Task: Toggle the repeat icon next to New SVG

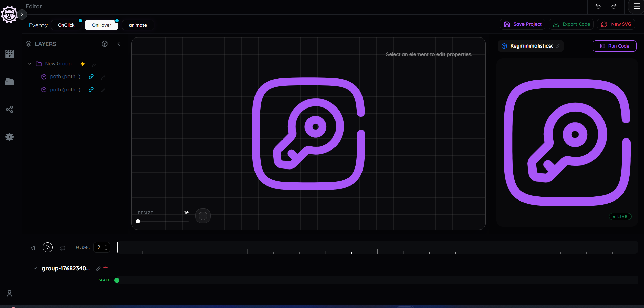Action: [603, 24]
